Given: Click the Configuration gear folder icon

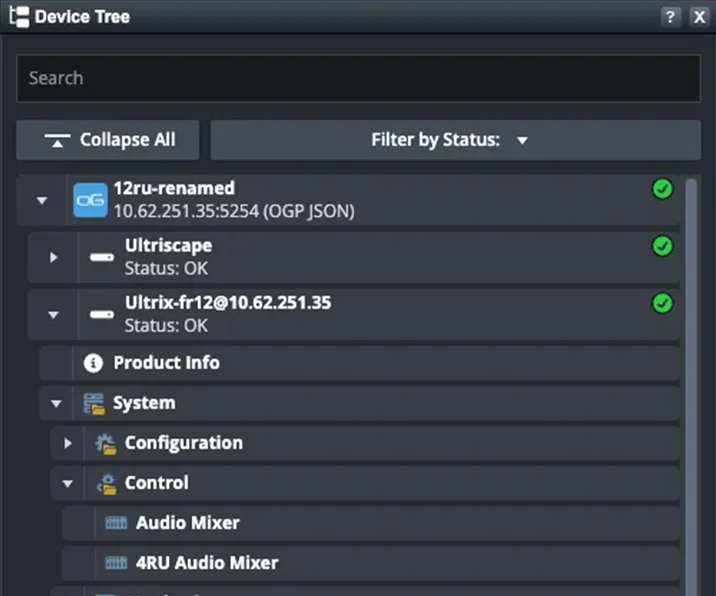Looking at the screenshot, I should click(105, 444).
